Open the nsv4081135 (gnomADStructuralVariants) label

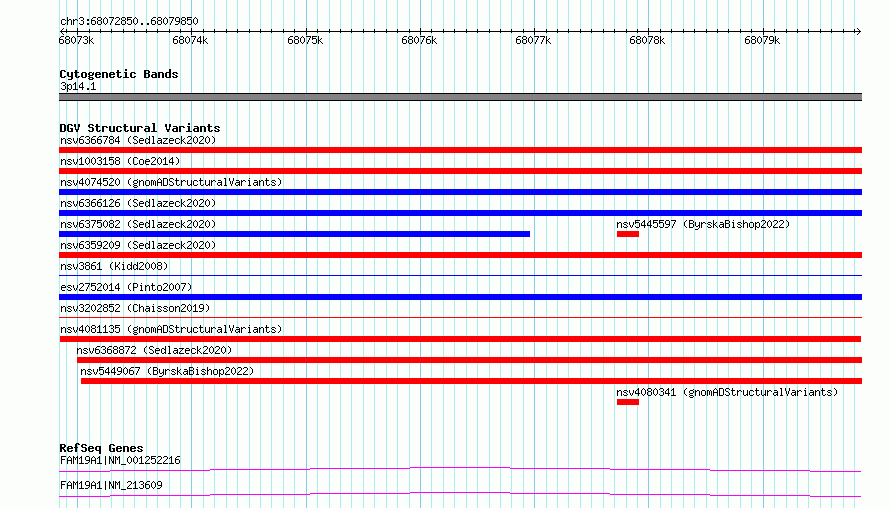click(x=171, y=329)
